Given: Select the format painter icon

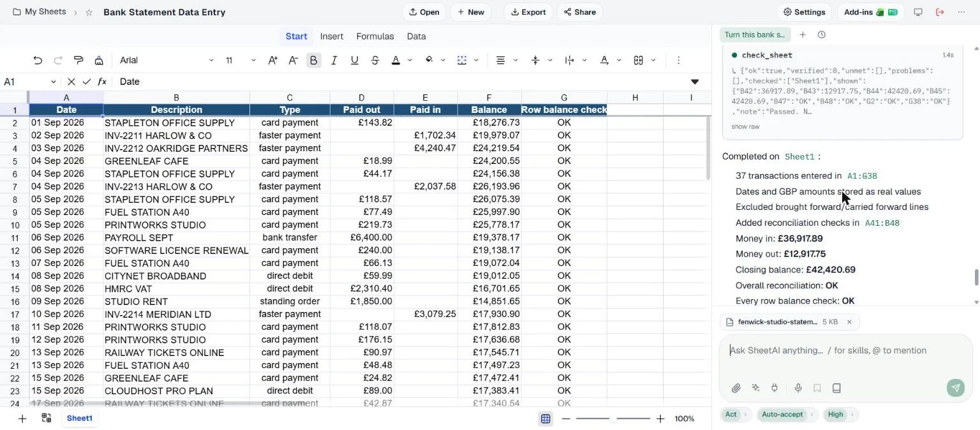Looking at the screenshot, I should [x=78, y=60].
